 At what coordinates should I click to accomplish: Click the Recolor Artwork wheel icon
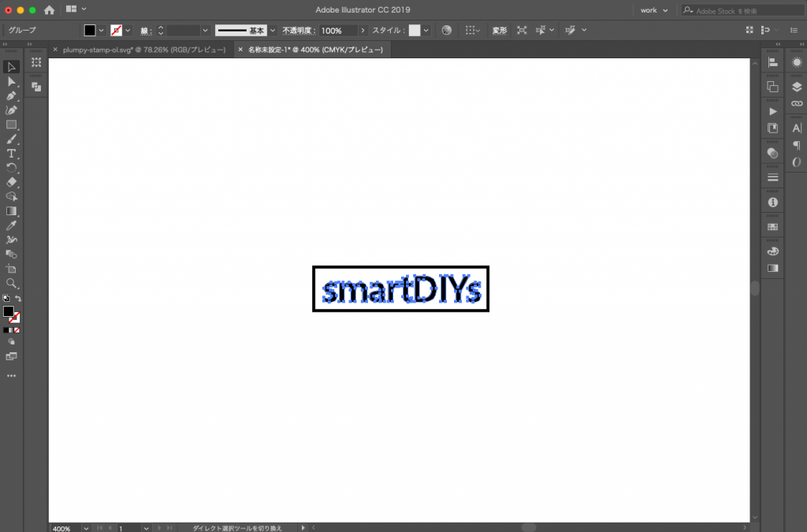coord(447,31)
